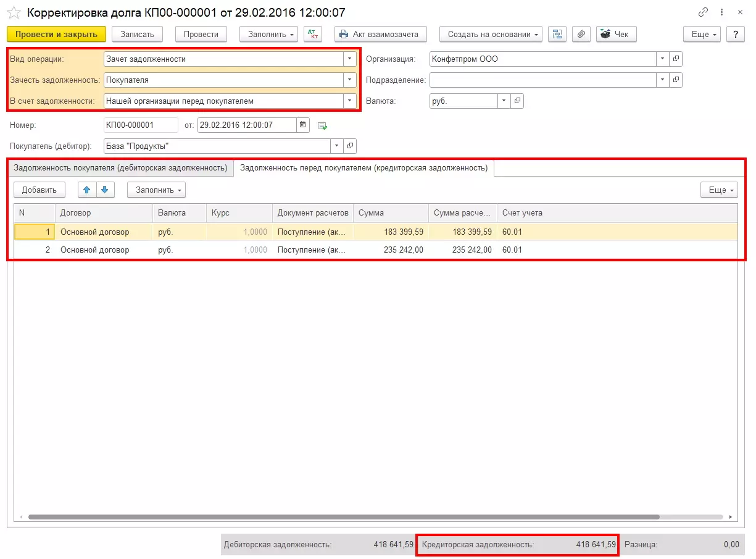Print Акт взаимозачета
This screenshot has width=756, height=559.
pos(380,34)
